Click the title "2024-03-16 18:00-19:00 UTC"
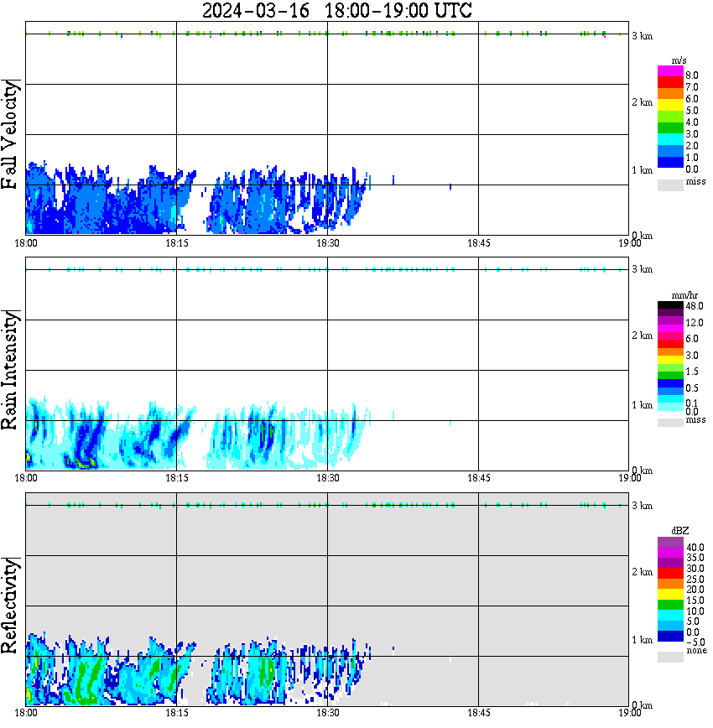 pos(336,10)
